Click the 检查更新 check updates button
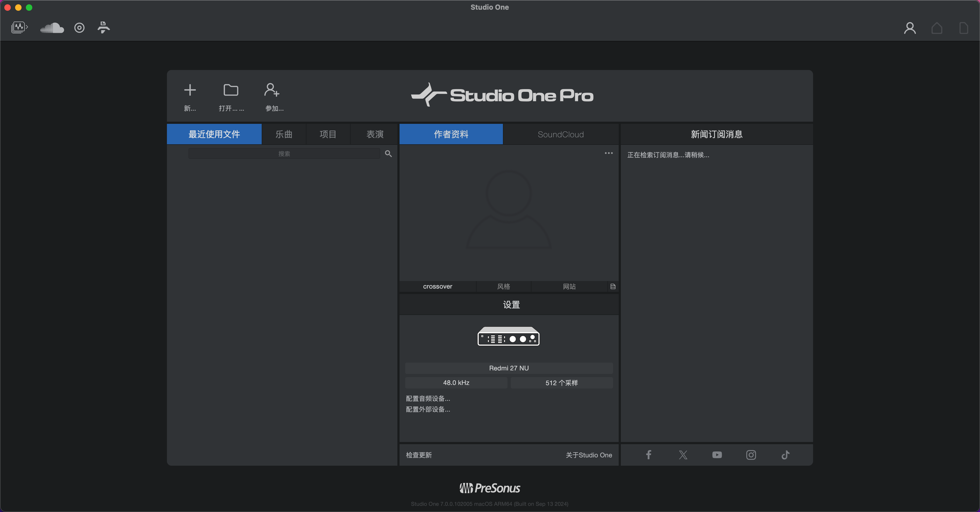 (x=418, y=455)
